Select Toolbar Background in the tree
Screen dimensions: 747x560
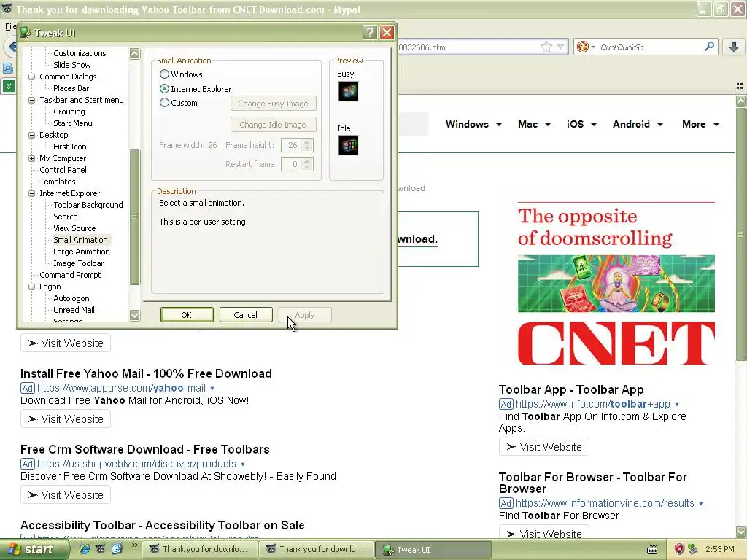point(88,205)
